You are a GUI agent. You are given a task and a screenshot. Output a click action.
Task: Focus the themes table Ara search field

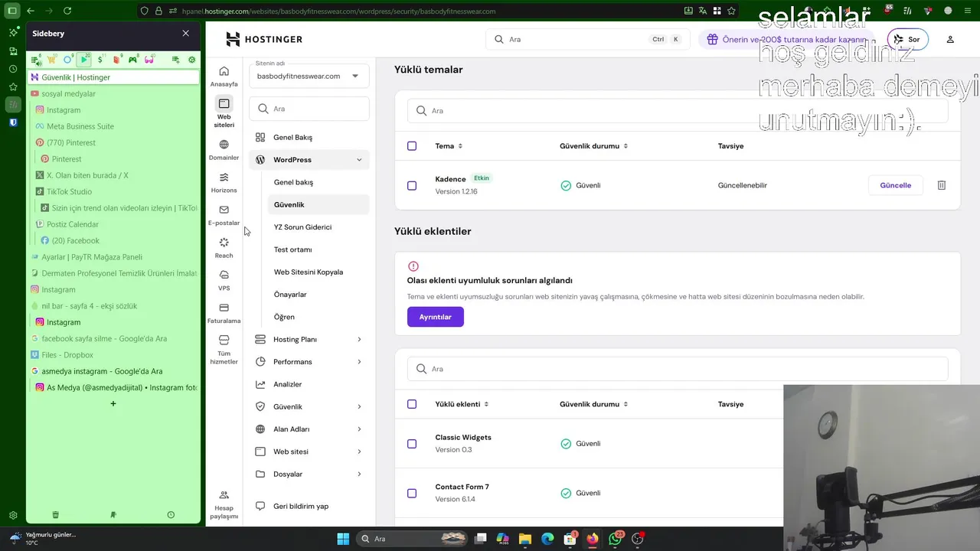tap(678, 111)
